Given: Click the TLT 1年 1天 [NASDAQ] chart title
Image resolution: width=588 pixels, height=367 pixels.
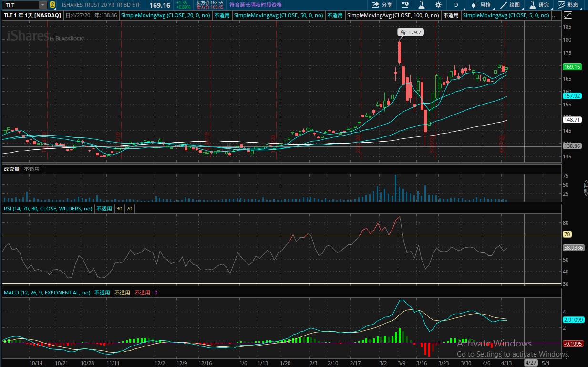Looking at the screenshot, I should pos(32,15).
